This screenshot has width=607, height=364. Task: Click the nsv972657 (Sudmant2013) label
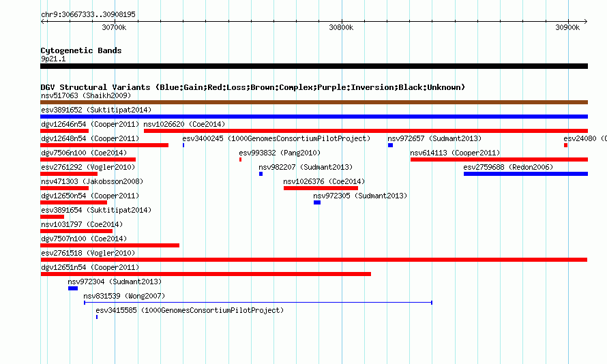coord(434,138)
